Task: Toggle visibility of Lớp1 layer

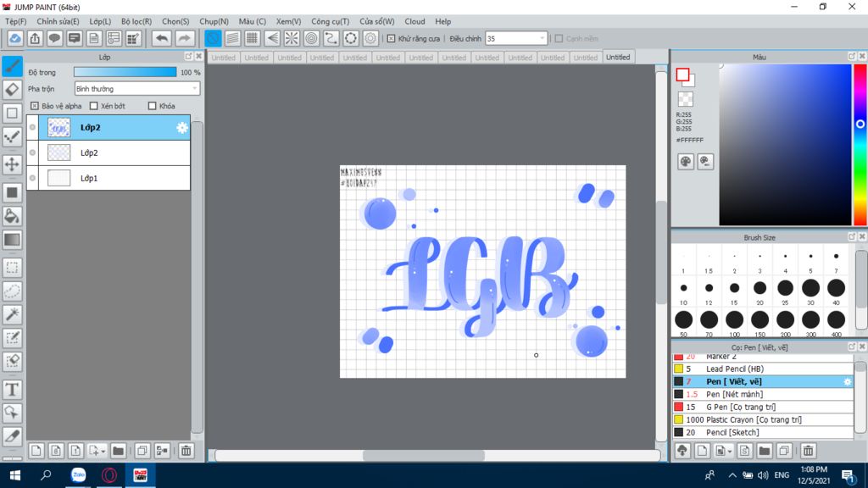Action: (33, 178)
